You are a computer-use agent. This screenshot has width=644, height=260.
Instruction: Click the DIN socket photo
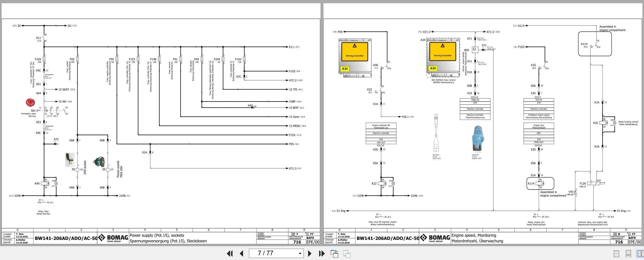(x=69, y=160)
